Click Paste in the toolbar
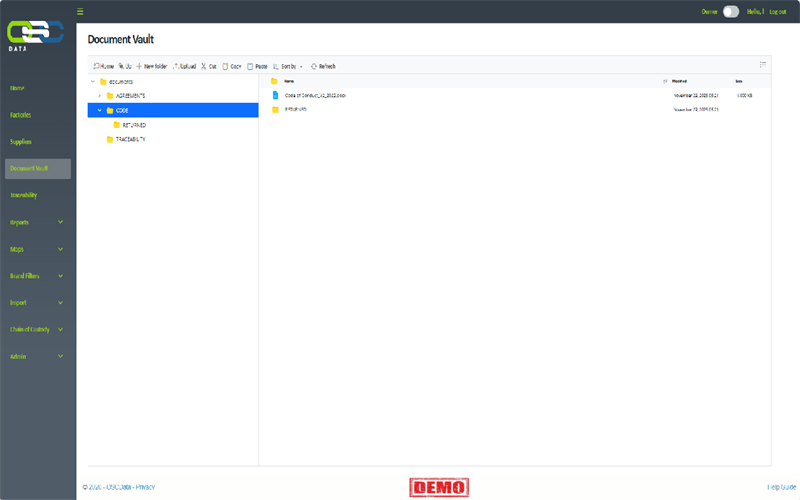This screenshot has width=800, height=500. (x=257, y=66)
